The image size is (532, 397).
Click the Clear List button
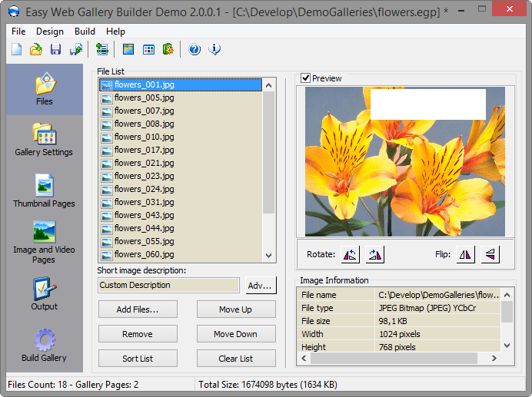[236, 359]
